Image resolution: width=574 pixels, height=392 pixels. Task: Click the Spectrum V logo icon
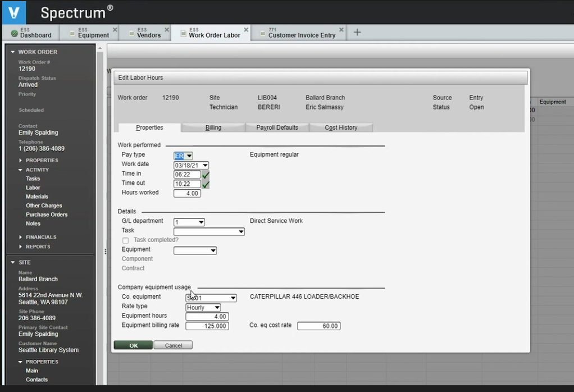[x=14, y=12]
